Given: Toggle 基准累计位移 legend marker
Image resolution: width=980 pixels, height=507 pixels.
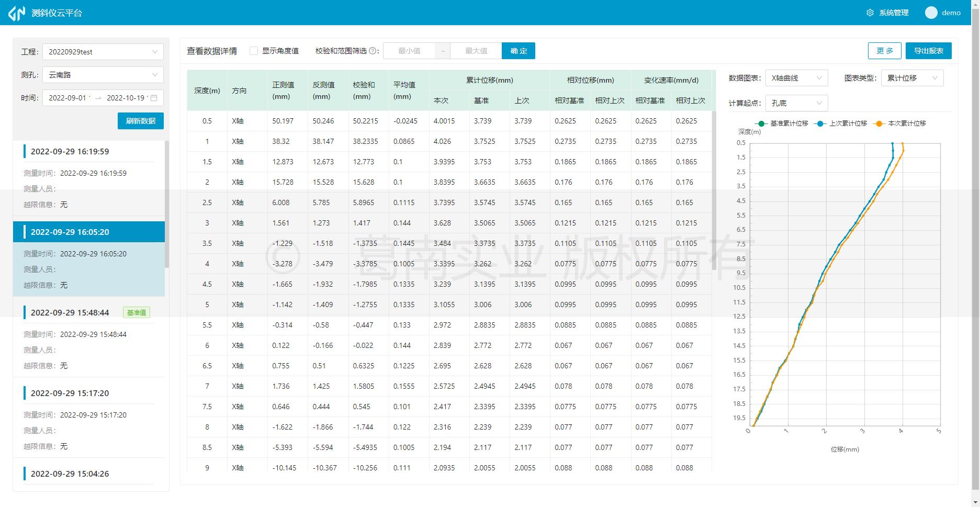Looking at the screenshot, I should click(760, 123).
